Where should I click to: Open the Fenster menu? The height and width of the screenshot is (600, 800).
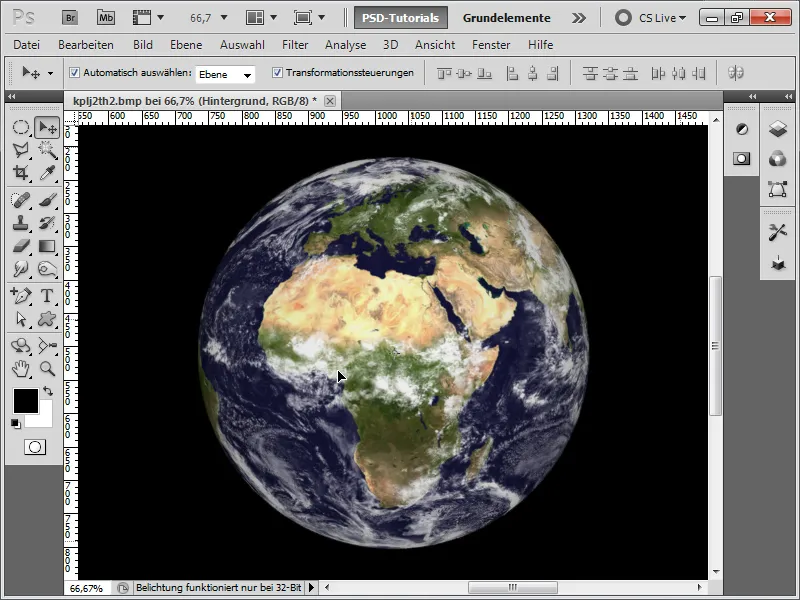click(491, 45)
